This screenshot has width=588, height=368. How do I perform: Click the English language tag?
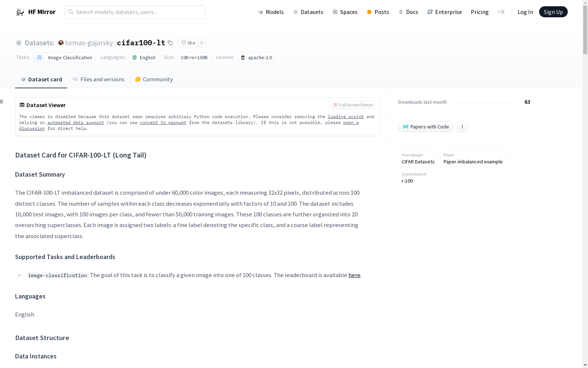144,57
